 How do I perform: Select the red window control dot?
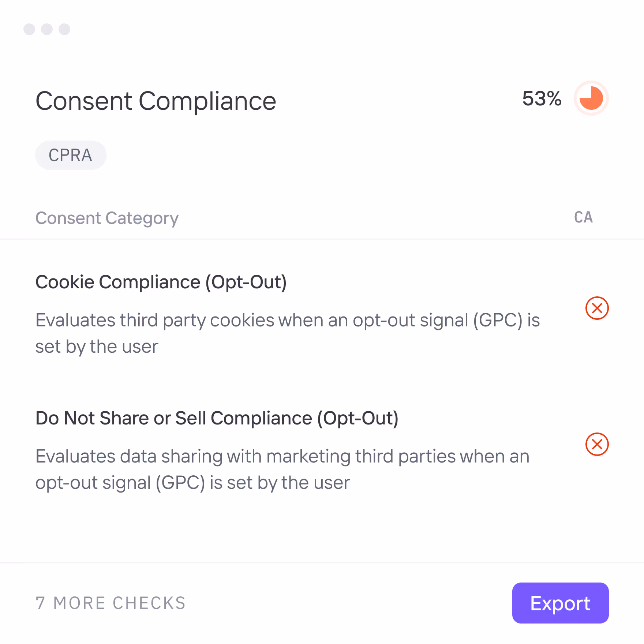click(x=30, y=29)
